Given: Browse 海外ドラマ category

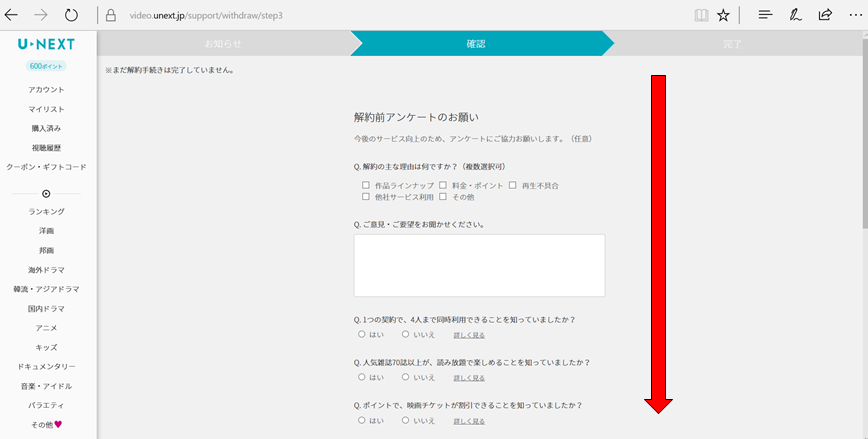Looking at the screenshot, I should coord(46,270).
